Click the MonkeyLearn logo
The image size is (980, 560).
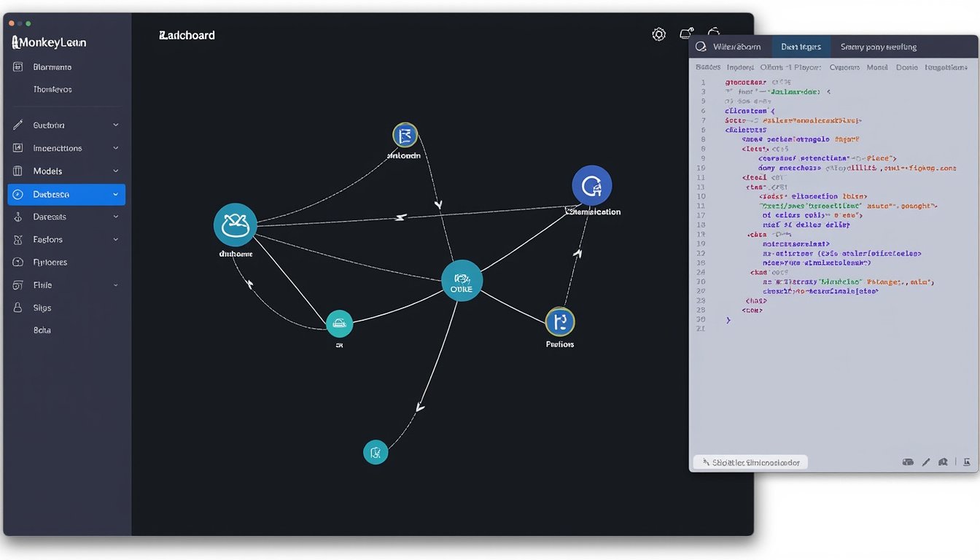tap(50, 42)
